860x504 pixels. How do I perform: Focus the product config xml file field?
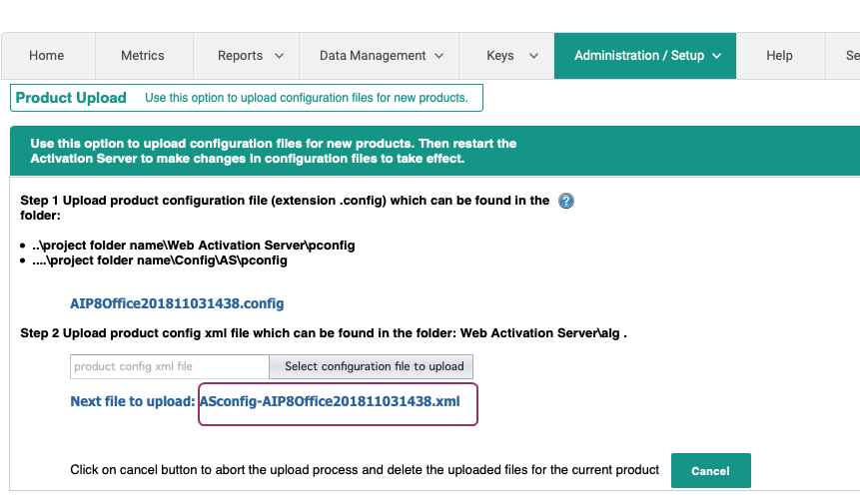(x=170, y=366)
